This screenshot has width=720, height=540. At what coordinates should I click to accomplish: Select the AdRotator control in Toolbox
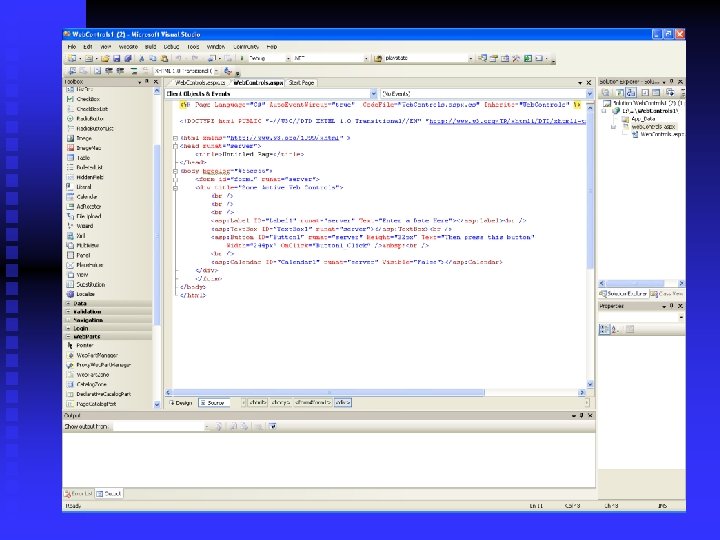(84, 206)
